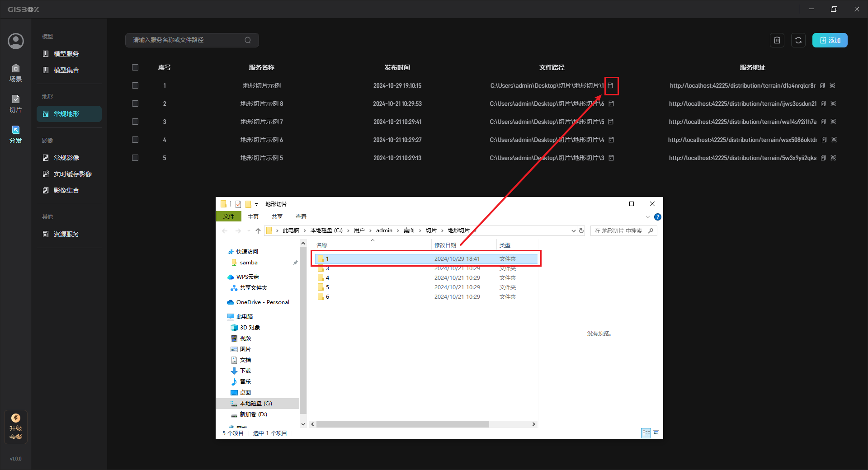Tick the checkbox for row 地形切片示例
This screenshot has width=868, height=470.
pyautogui.click(x=135, y=85)
